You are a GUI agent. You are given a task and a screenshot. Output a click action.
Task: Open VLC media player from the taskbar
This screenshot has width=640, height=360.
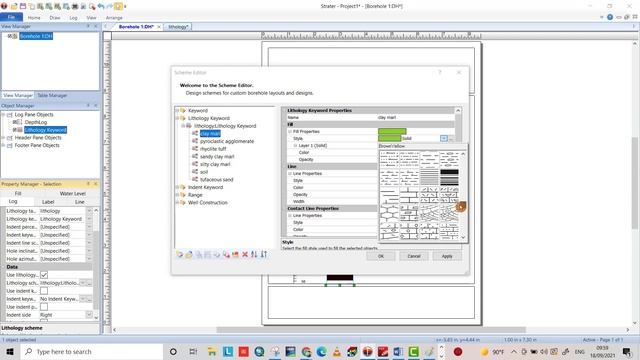(337, 351)
